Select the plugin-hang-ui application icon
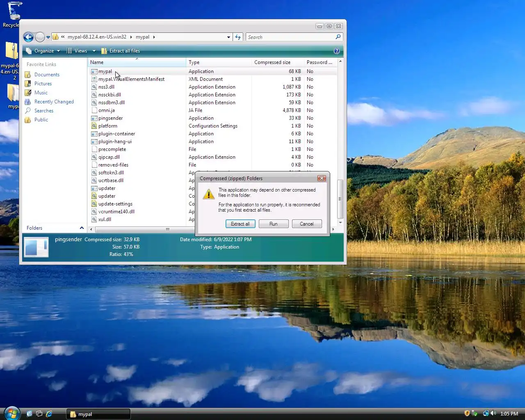Image resolution: width=525 pixels, height=420 pixels. point(94,142)
